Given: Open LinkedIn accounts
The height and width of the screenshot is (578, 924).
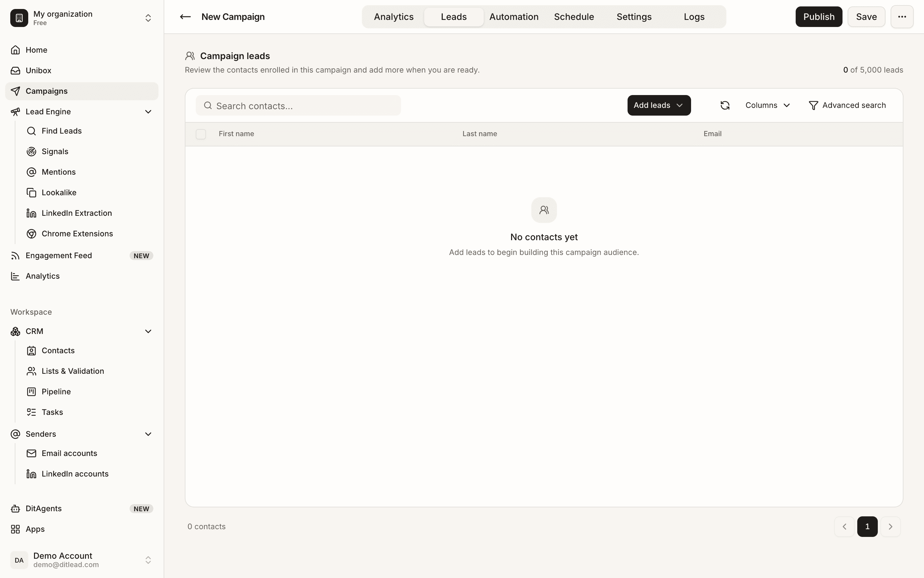Looking at the screenshot, I should [x=89, y=474].
